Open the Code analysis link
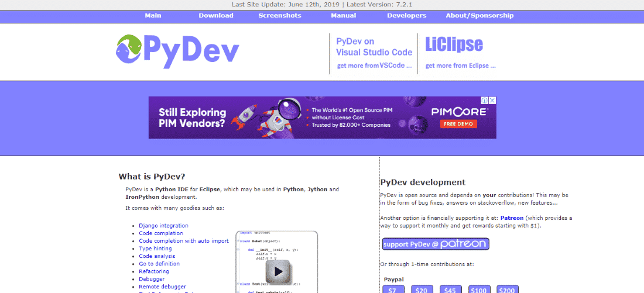Image resolution: width=644 pixels, height=293 pixels. 157,256
